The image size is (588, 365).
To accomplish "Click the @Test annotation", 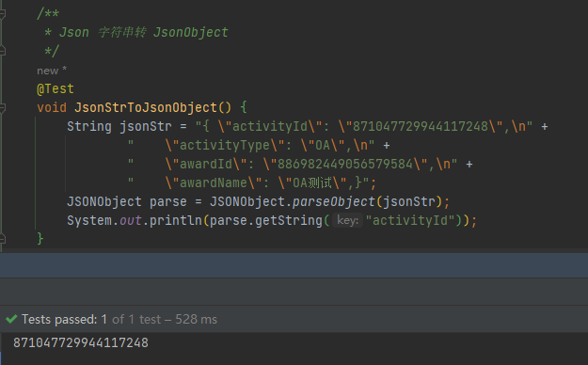I will click(x=56, y=89).
